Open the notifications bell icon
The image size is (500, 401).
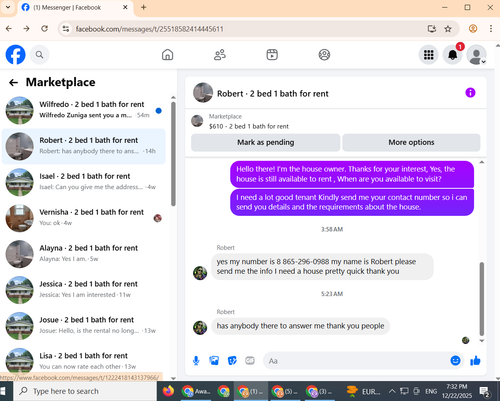coord(452,55)
